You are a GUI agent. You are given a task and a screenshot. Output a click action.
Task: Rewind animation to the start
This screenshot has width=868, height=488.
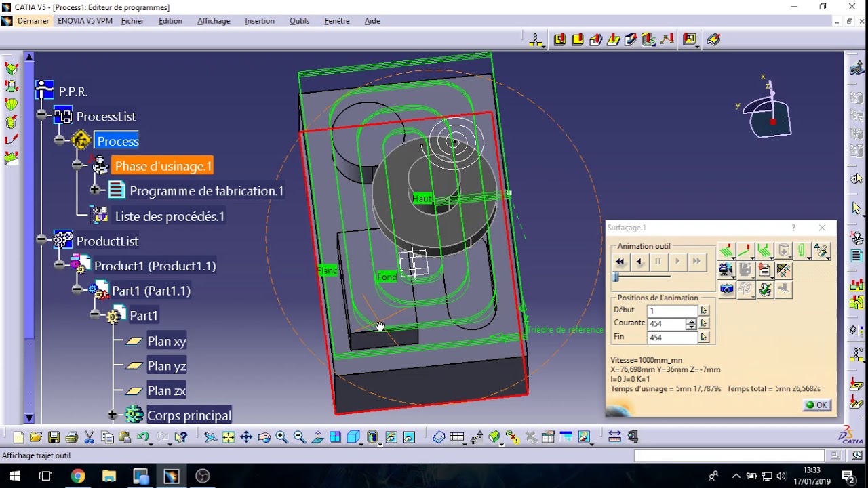coord(620,262)
